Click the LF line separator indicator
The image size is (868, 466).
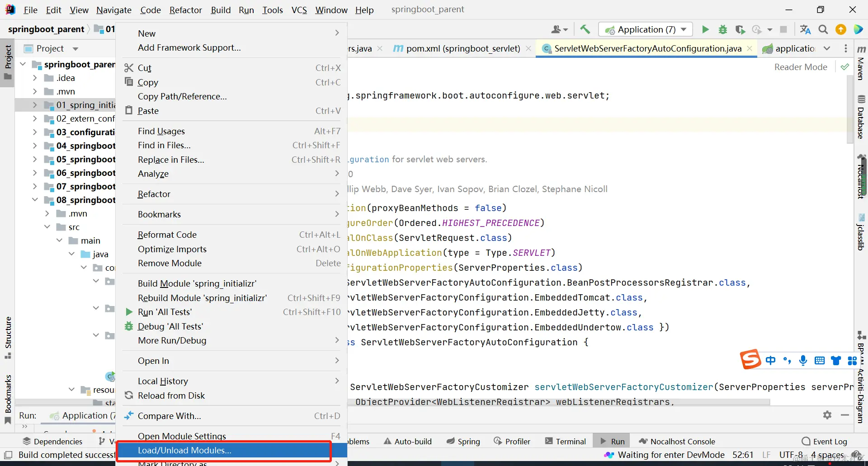766,455
